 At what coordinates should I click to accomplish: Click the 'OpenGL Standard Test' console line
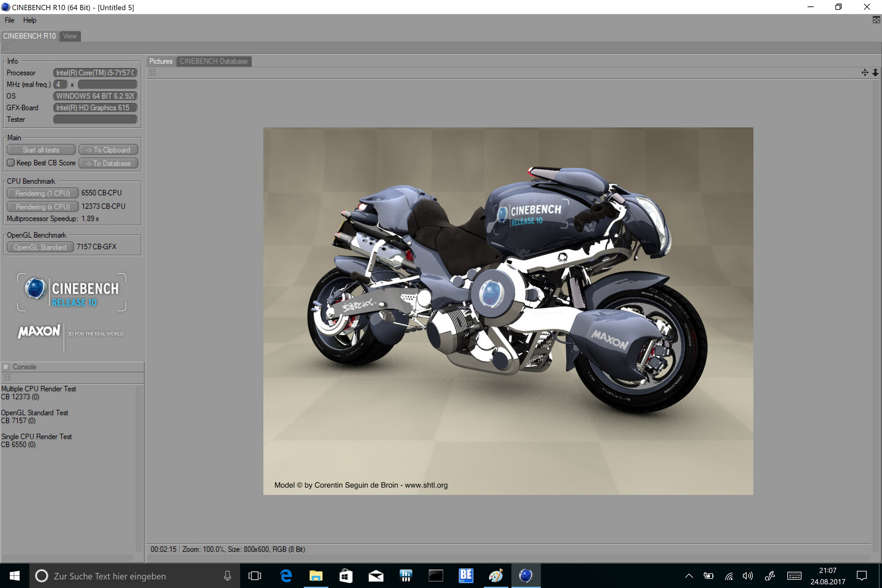(35, 413)
